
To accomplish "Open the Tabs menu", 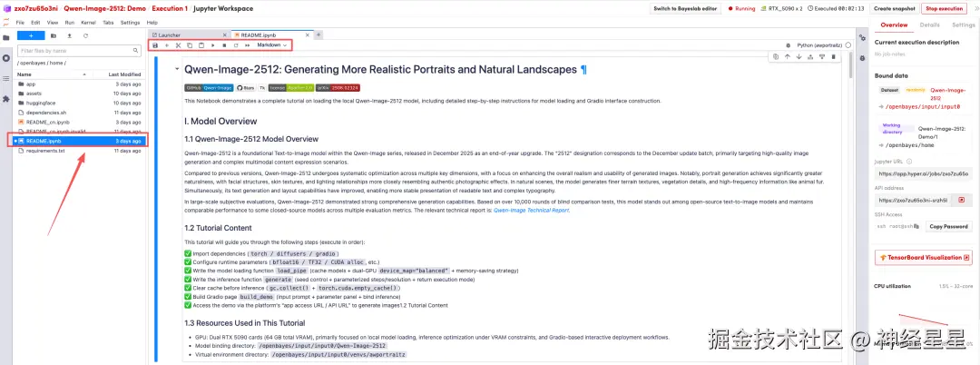I will coord(108,23).
